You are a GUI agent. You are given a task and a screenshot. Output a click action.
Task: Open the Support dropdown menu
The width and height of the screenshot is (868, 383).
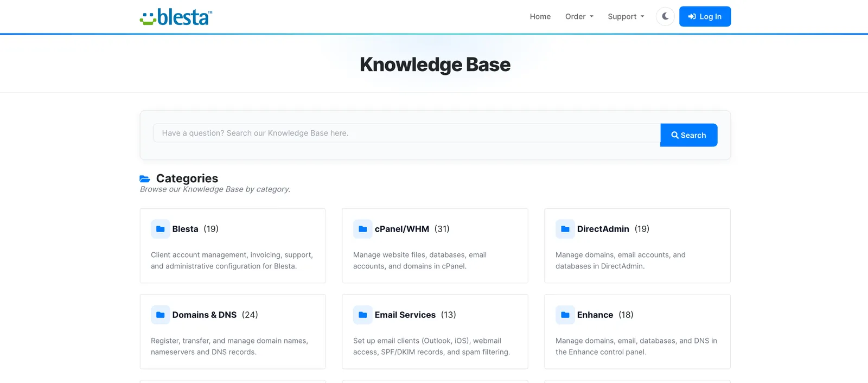(x=626, y=17)
